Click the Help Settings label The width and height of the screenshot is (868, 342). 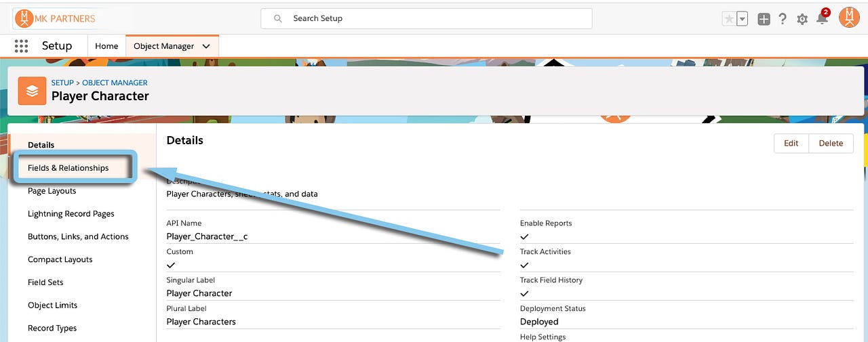(542, 337)
